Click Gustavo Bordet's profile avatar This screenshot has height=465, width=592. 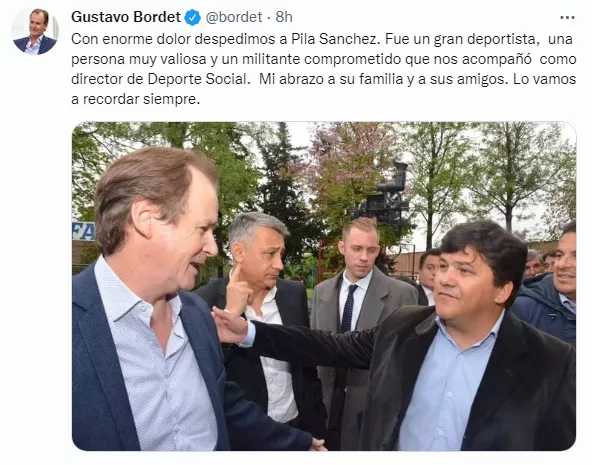click(x=35, y=31)
